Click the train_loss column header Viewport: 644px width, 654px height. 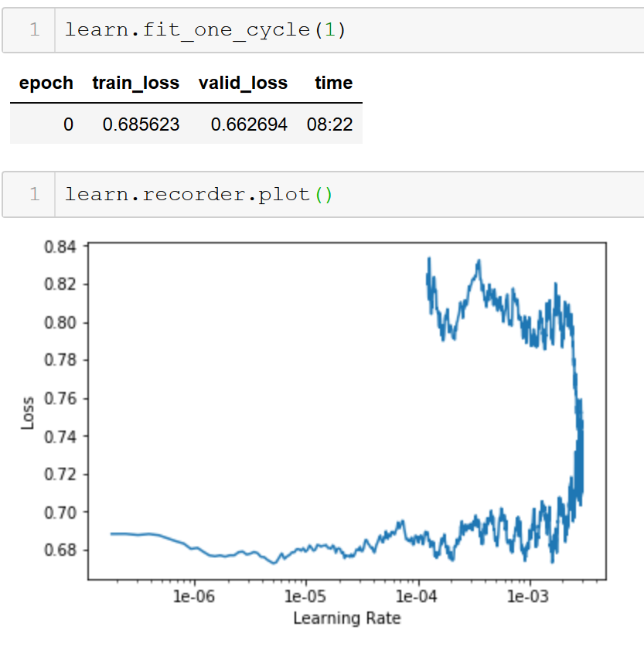coord(136,83)
